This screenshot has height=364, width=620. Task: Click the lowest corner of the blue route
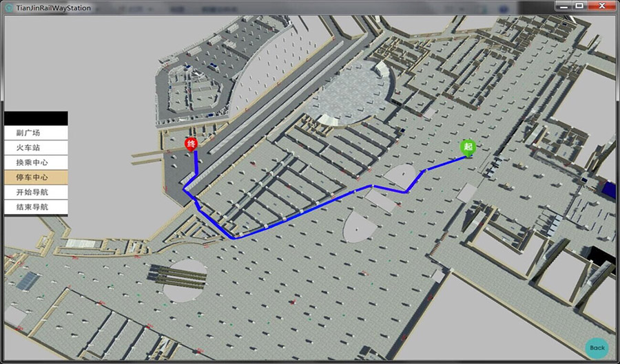234,238
